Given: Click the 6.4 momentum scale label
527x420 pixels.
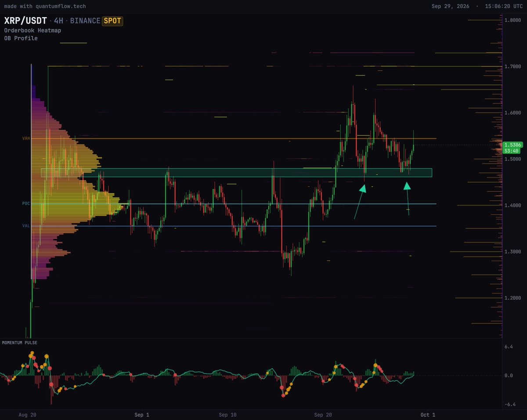Looking at the screenshot, I should [x=509, y=347].
